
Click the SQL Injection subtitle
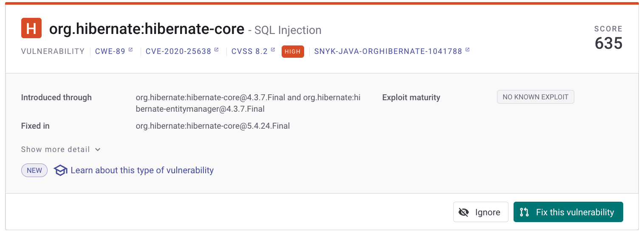288,30
